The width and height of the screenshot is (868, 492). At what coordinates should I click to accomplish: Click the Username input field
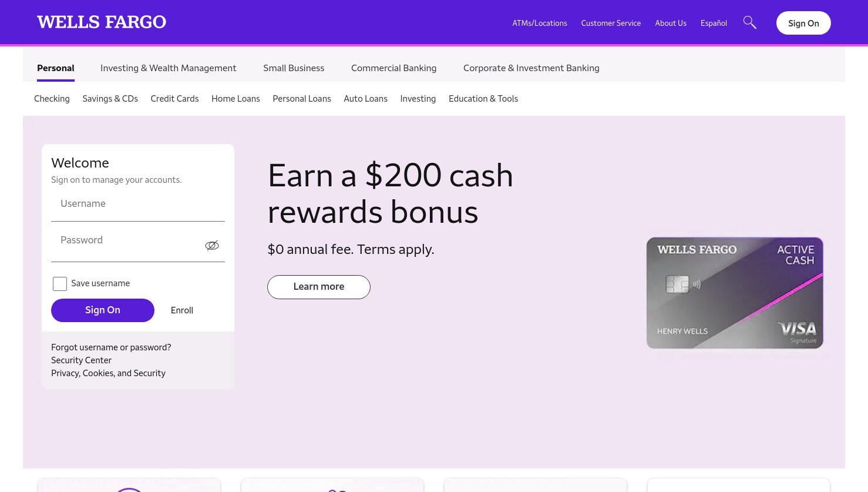[138, 206]
